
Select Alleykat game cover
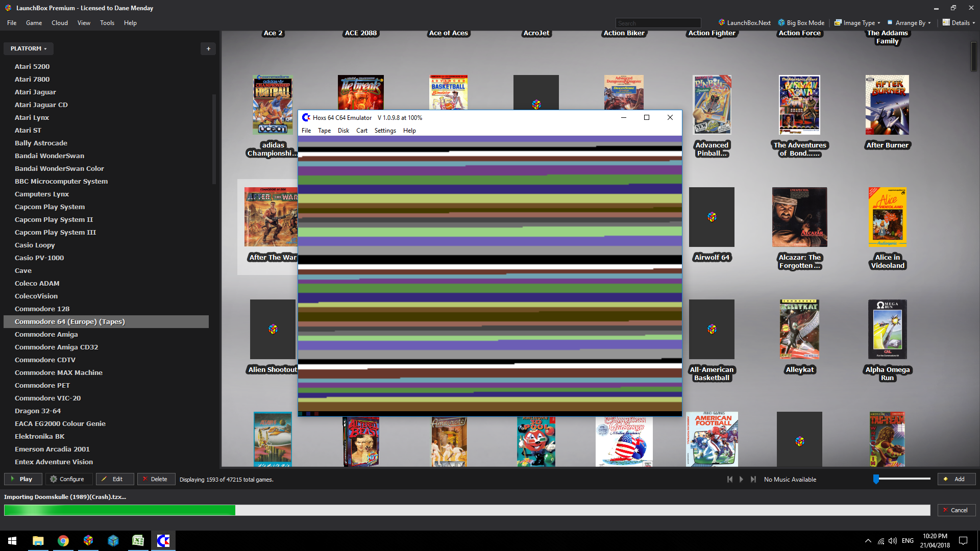point(799,329)
